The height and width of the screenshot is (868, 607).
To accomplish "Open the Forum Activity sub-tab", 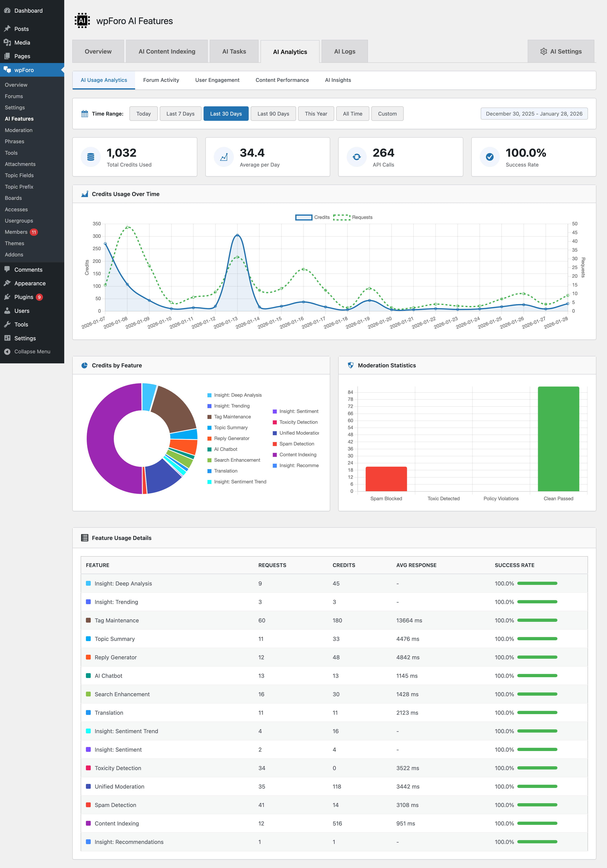I will tap(161, 80).
